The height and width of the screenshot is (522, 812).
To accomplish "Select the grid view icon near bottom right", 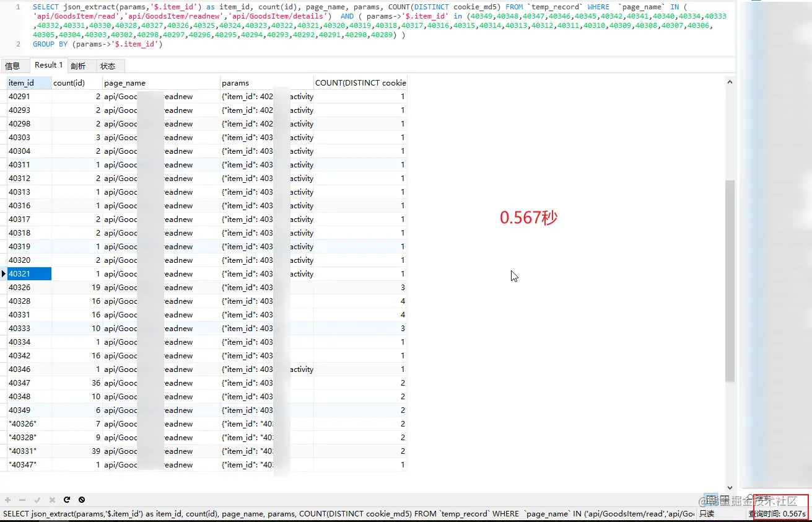I will [711, 500].
